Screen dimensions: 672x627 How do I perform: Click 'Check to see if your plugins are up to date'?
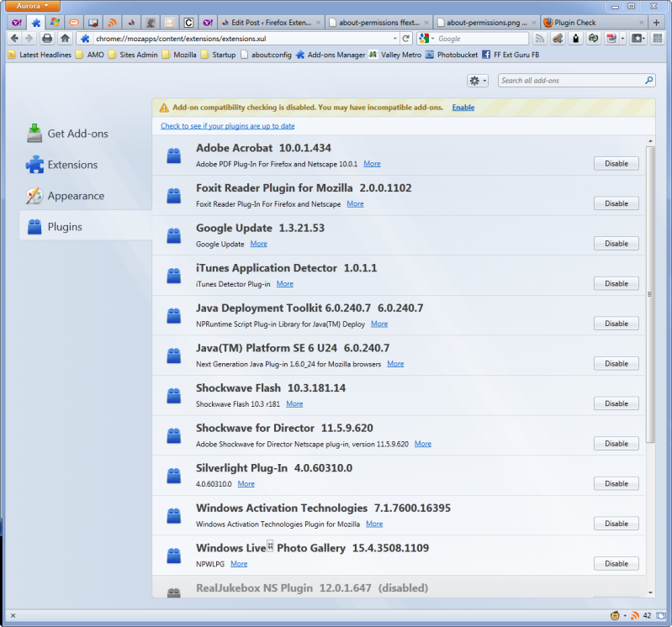click(228, 126)
